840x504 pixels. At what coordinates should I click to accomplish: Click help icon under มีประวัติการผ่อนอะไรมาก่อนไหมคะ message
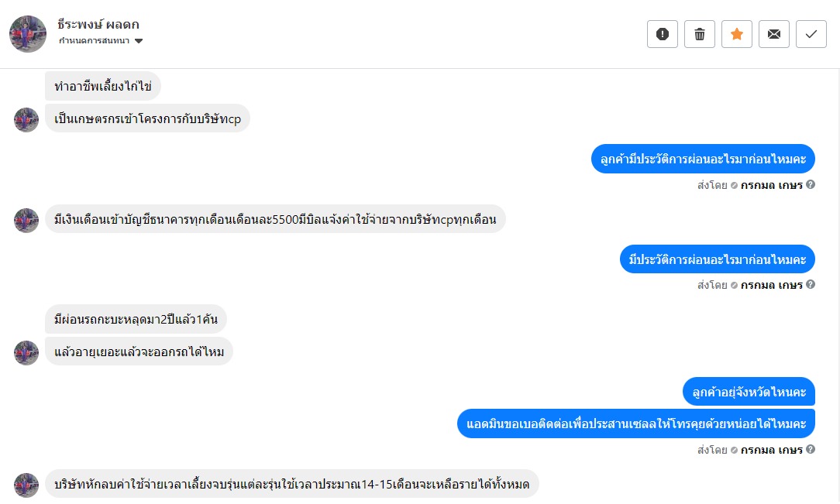coord(811,285)
